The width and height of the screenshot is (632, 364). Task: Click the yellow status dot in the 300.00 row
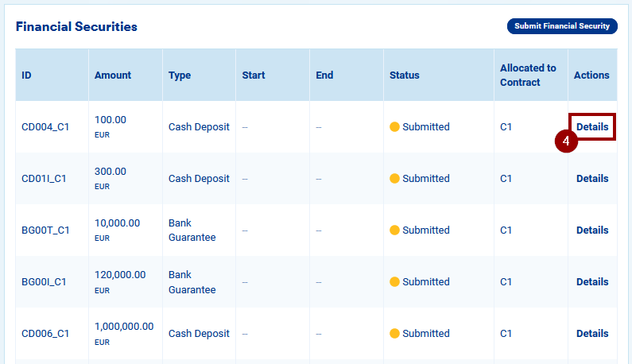[394, 179]
